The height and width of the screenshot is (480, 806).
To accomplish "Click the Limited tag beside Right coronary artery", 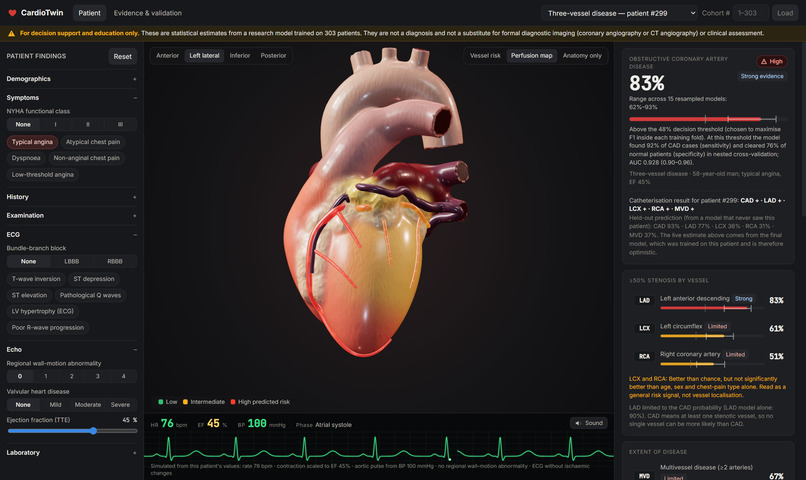I will (735, 354).
